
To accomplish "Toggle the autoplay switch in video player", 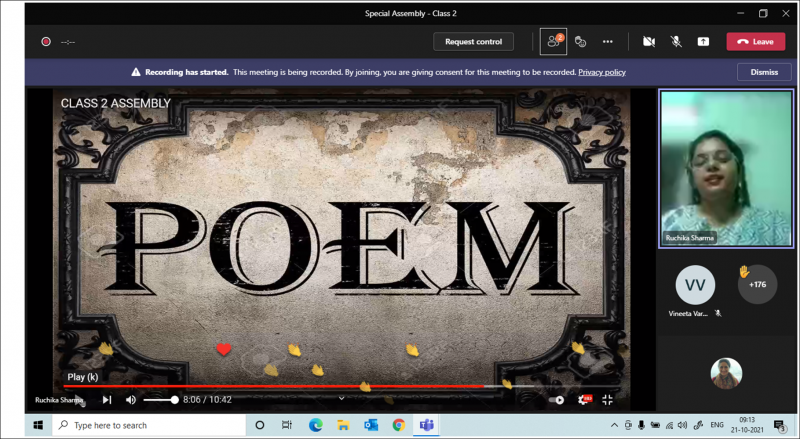I will (x=556, y=400).
